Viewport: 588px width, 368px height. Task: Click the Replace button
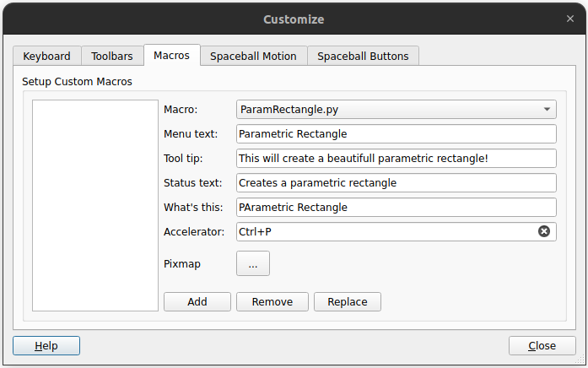click(348, 301)
